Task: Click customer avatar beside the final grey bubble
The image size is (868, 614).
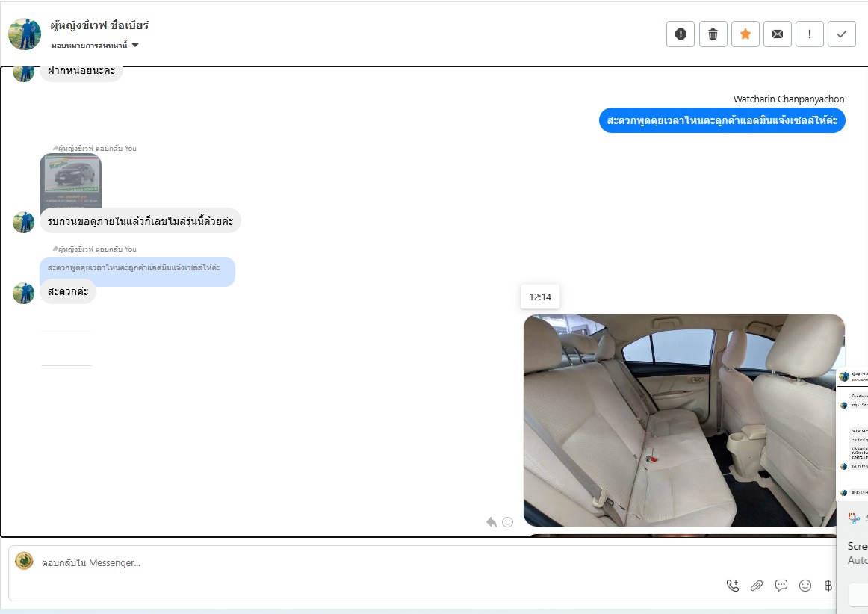Action: pyautogui.click(x=23, y=293)
